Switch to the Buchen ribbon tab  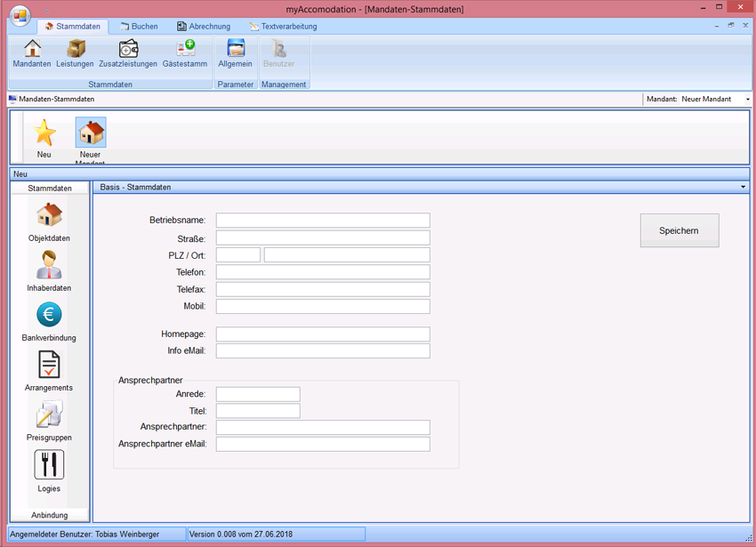coord(138,27)
